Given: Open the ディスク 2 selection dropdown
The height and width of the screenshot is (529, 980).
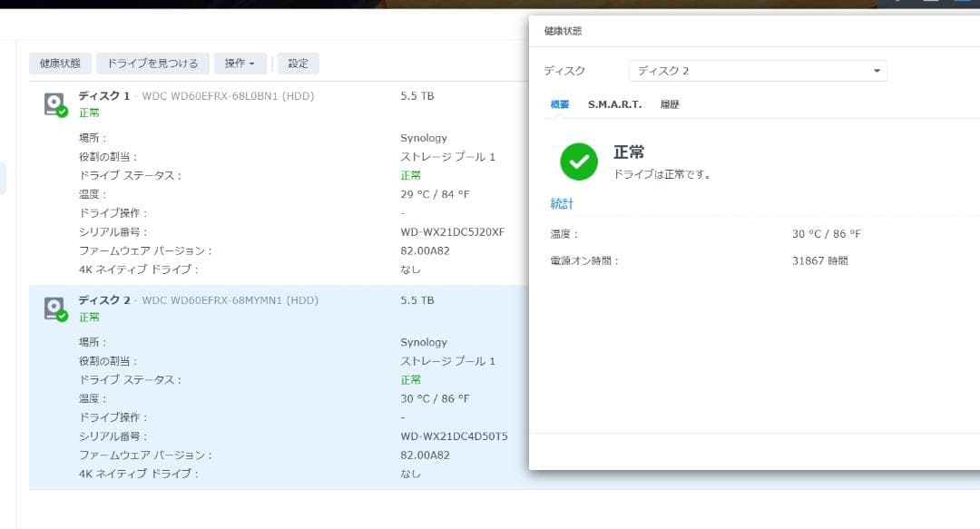Looking at the screenshot, I should click(758, 71).
